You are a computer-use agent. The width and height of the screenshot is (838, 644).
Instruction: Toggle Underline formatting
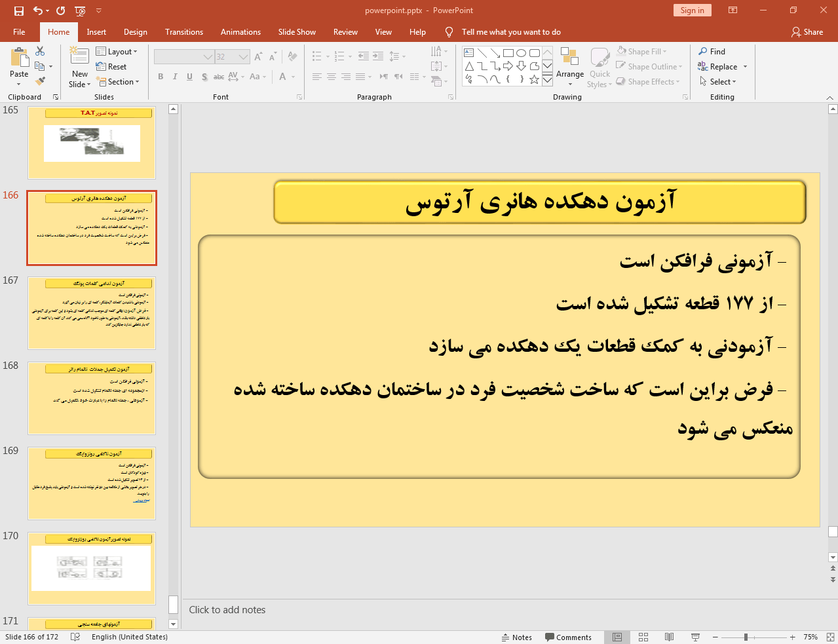tap(189, 77)
